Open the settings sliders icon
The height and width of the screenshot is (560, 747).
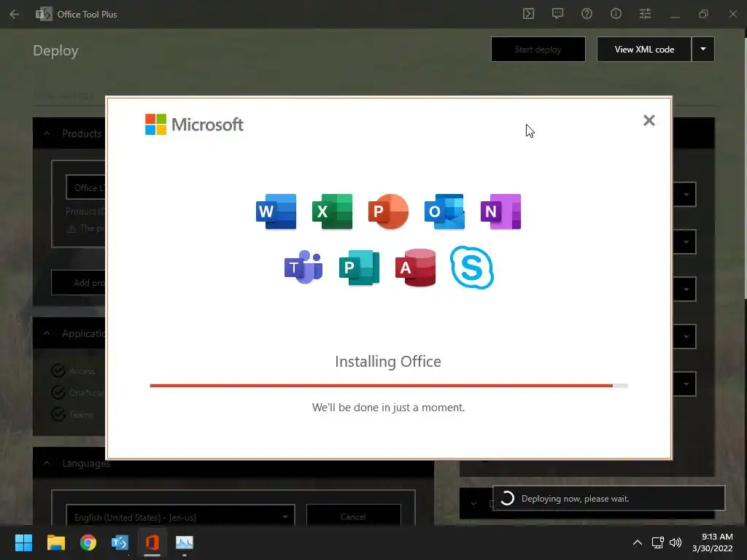(x=645, y=14)
